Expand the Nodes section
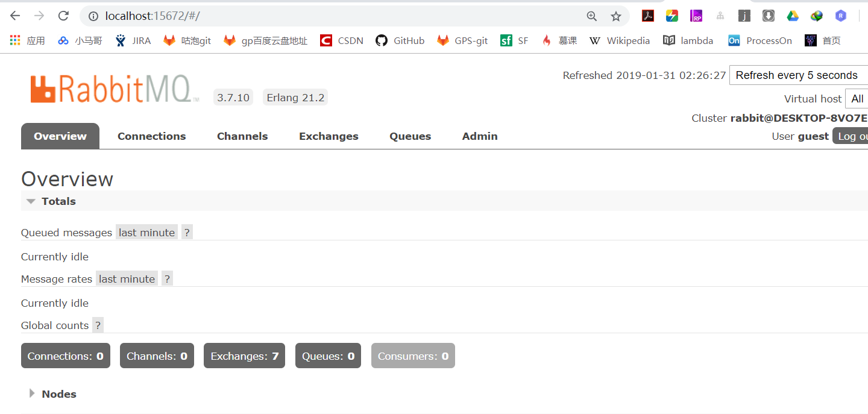The width and height of the screenshot is (868, 414). coord(32,394)
